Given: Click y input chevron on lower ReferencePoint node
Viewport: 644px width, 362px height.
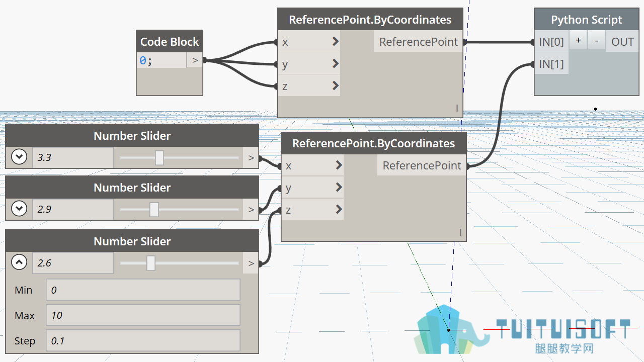Looking at the screenshot, I should pyautogui.click(x=339, y=188).
